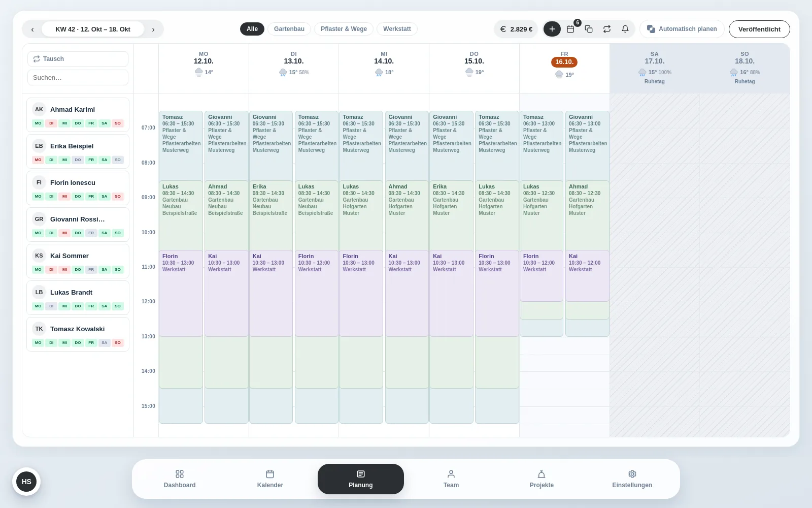This screenshot has width=812, height=508.
Task: Open Florin's Werkstatt shift on Friday
Action: click(x=542, y=276)
